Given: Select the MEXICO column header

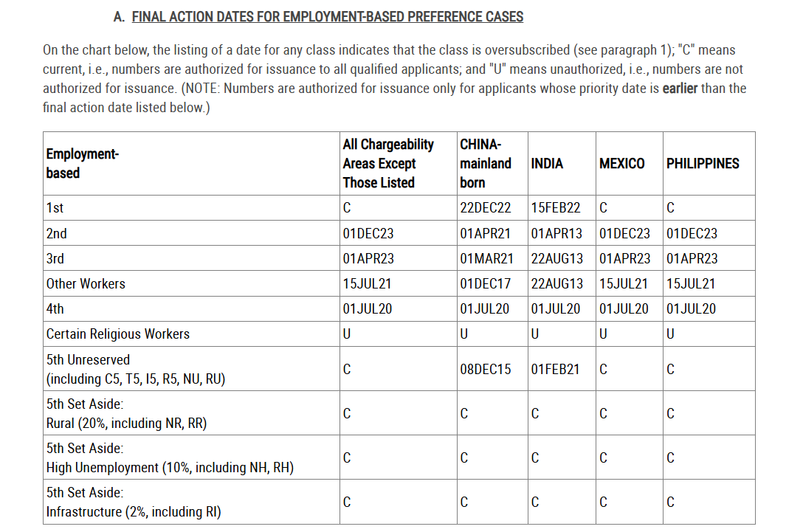Looking at the screenshot, I should pos(621,164).
